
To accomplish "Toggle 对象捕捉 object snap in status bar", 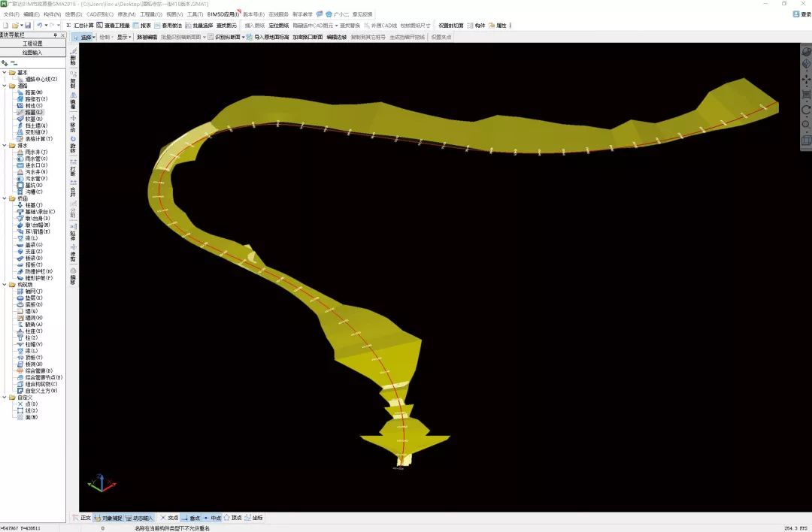I will point(108,518).
